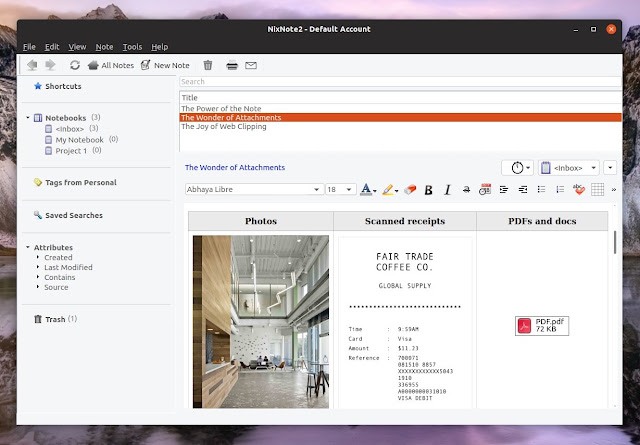
Task: Run spell check icon
Action: (x=579, y=189)
